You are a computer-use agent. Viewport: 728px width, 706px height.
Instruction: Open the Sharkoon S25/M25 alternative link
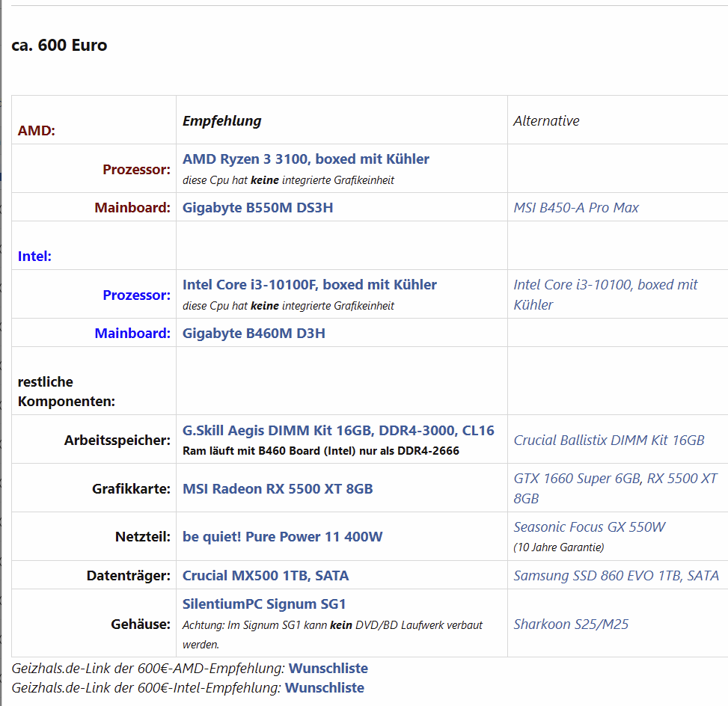coord(571,624)
